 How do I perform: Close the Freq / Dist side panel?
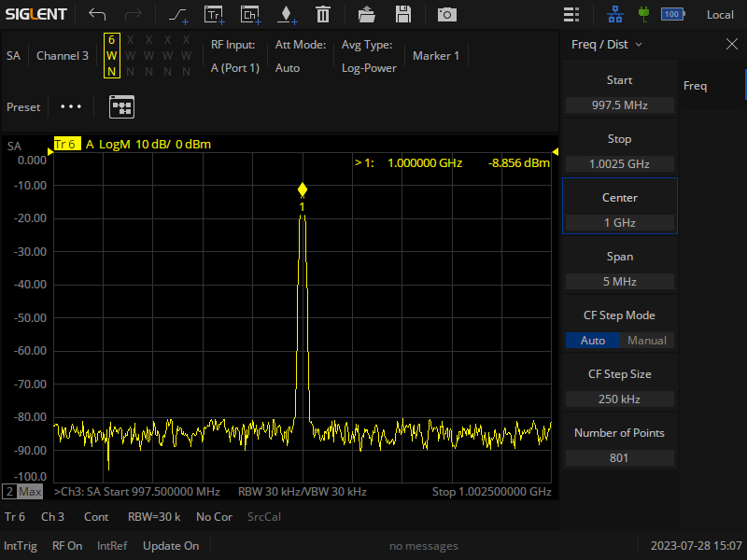coord(732,44)
